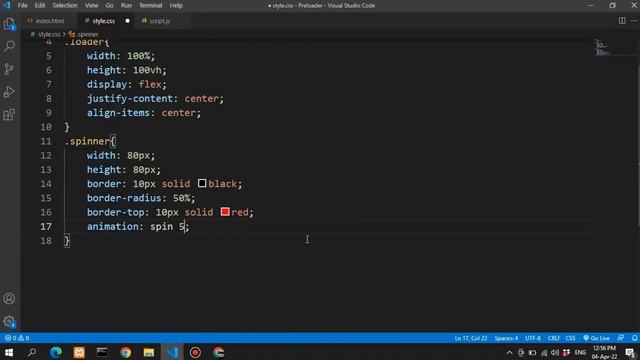The height and width of the screenshot is (360, 640).
Task: Open the Windows Start menu
Action: (9, 352)
